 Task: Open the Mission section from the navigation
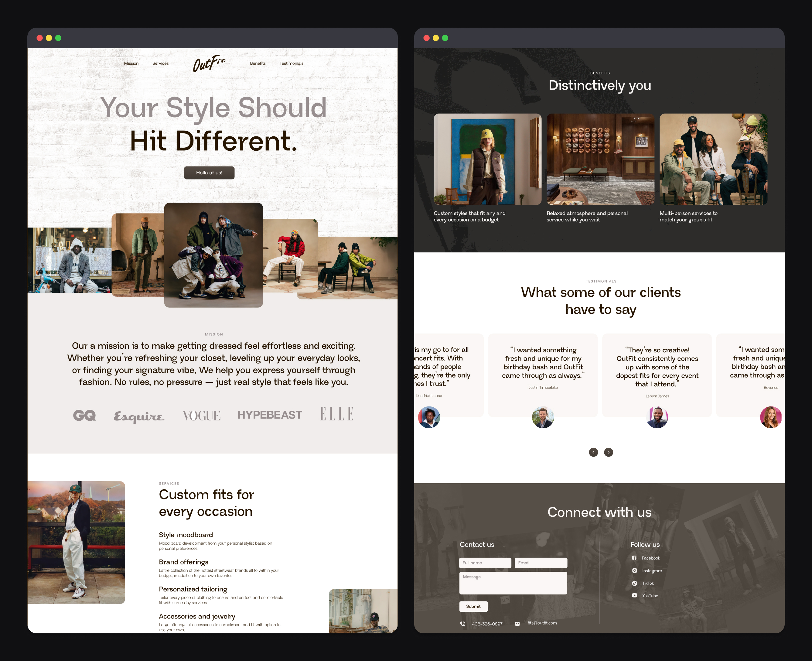point(131,63)
